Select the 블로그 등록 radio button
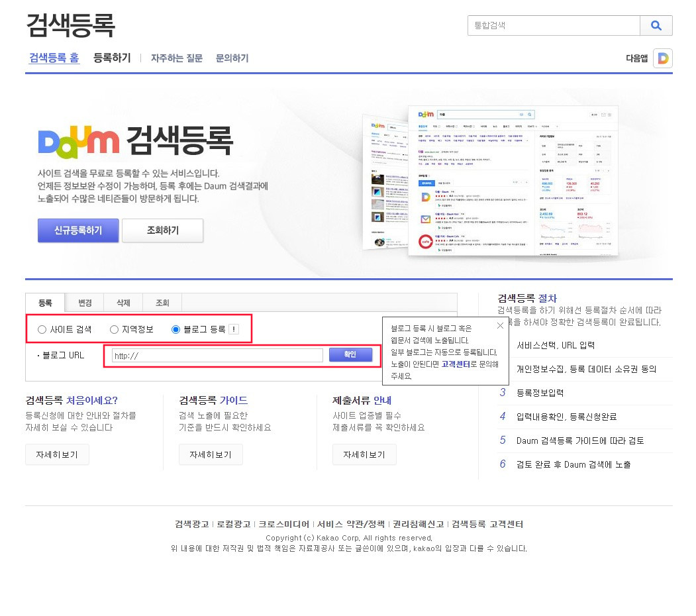 click(x=175, y=330)
